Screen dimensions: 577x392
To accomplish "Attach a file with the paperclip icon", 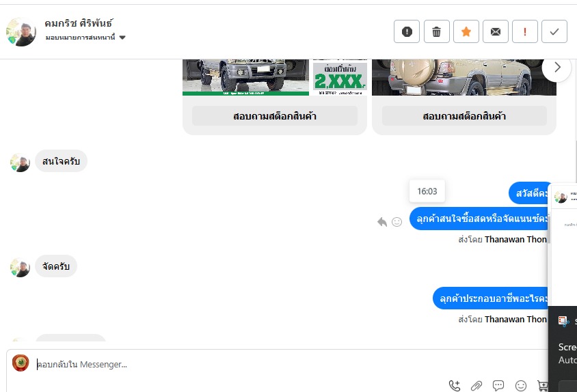I will 477,385.
